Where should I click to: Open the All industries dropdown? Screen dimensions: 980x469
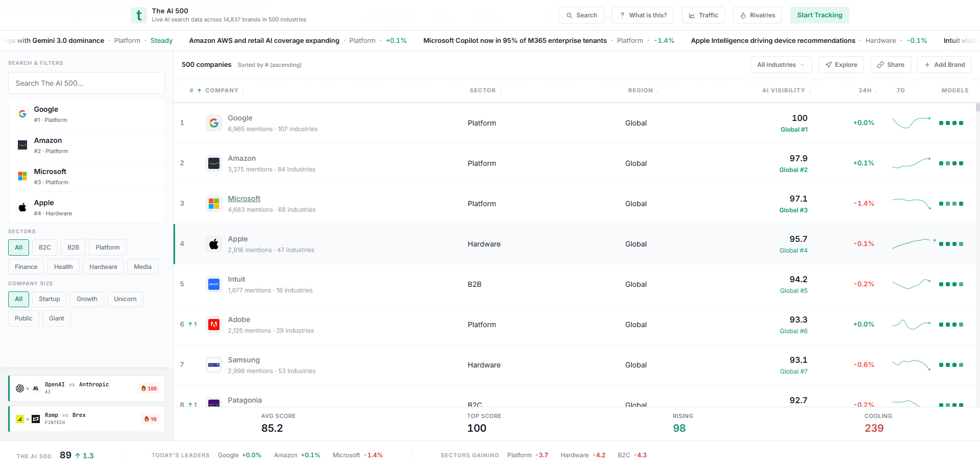(780, 64)
